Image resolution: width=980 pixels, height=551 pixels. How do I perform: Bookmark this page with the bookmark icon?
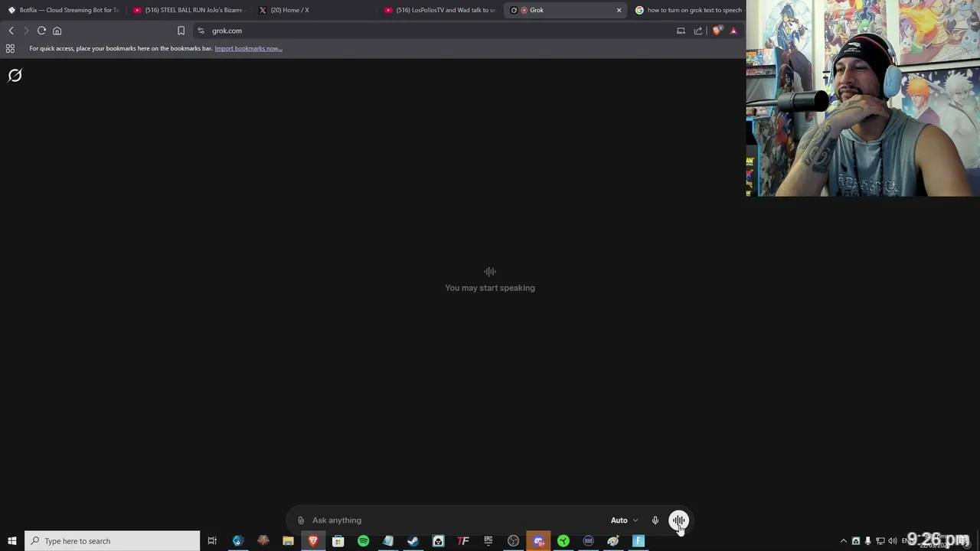coord(181,31)
